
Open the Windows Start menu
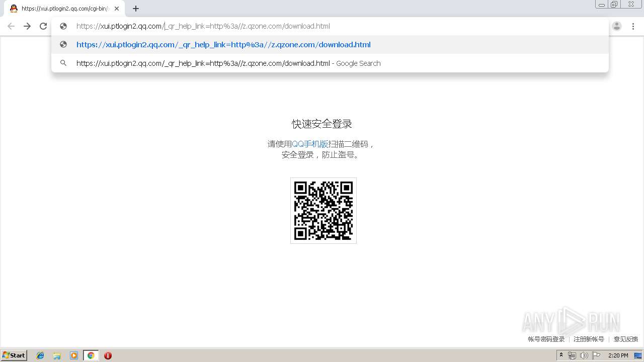(x=14, y=355)
